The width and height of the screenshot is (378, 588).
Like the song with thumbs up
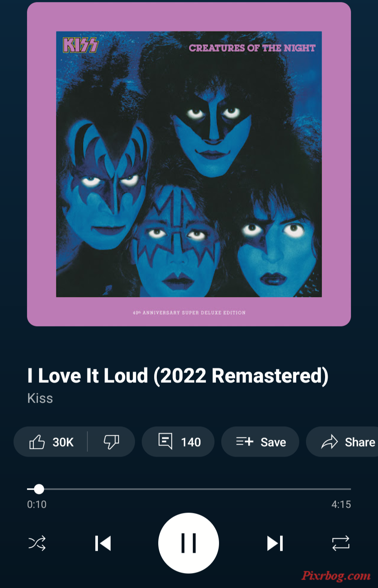pyautogui.click(x=51, y=442)
